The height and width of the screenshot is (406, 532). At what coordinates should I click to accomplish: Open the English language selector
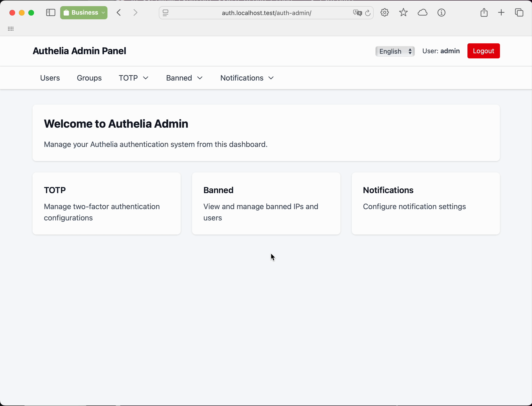(395, 51)
